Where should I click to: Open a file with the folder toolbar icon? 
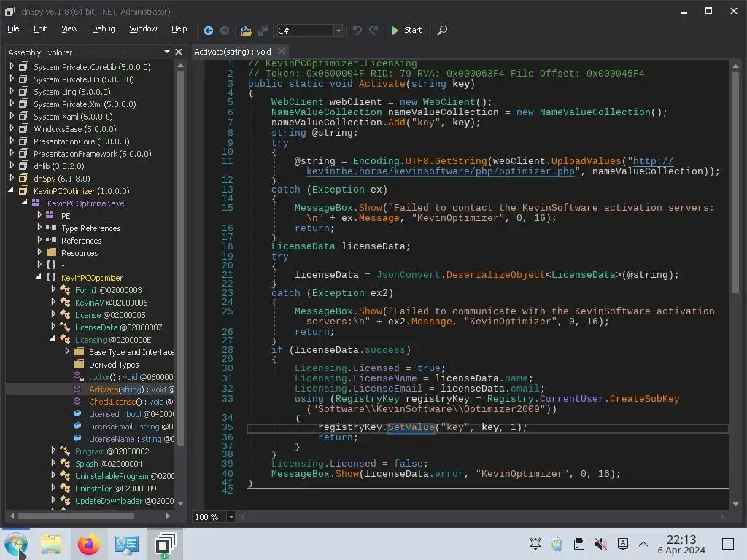tap(246, 31)
